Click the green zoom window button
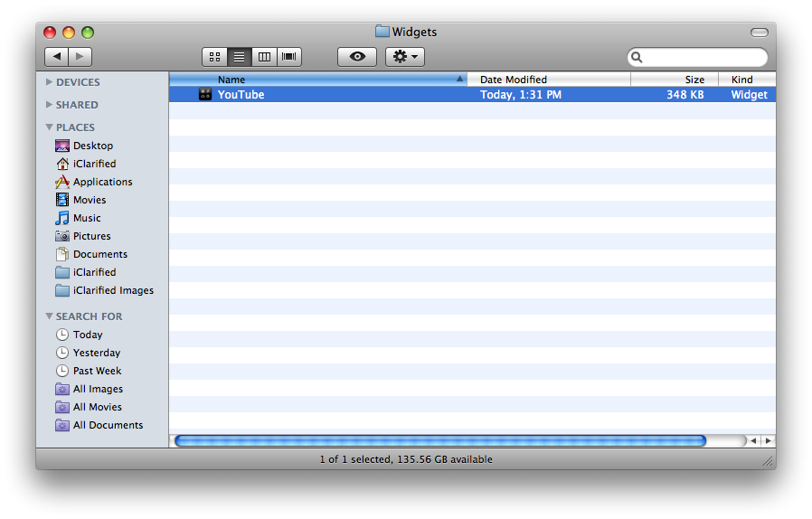This screenshot has width=812, height=519. tap(88, 33)
